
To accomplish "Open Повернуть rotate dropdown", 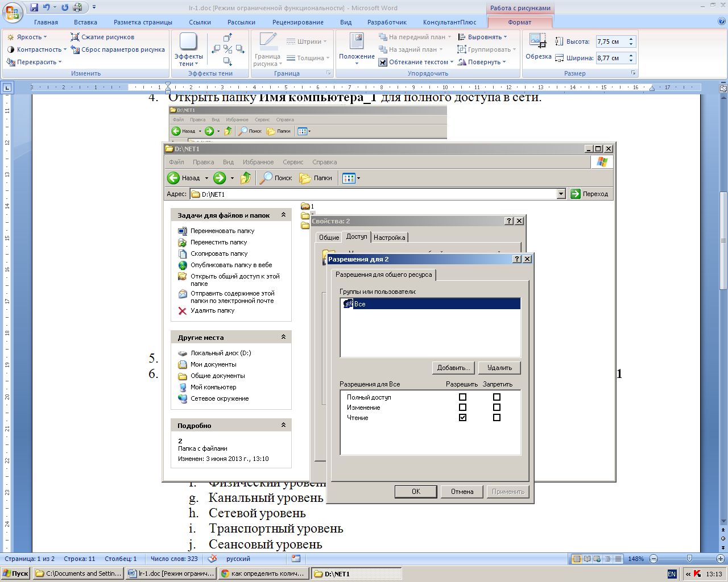I will [482, 62].
